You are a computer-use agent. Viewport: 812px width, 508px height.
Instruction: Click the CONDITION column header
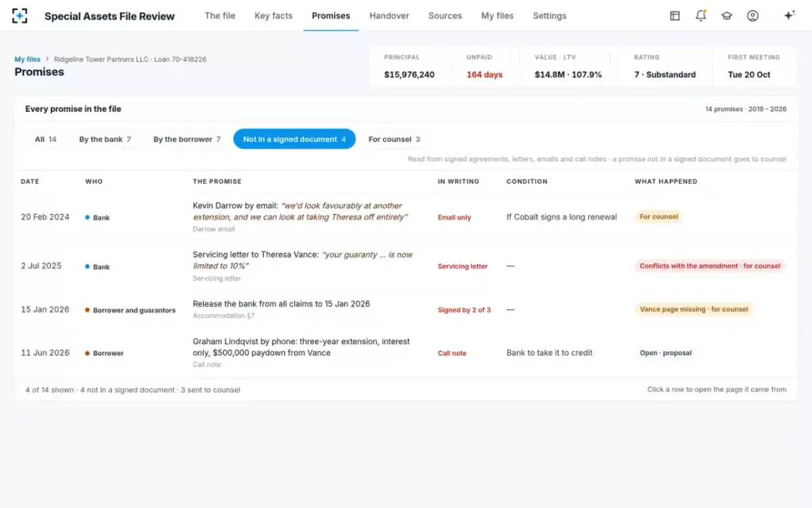pos(527,182)
